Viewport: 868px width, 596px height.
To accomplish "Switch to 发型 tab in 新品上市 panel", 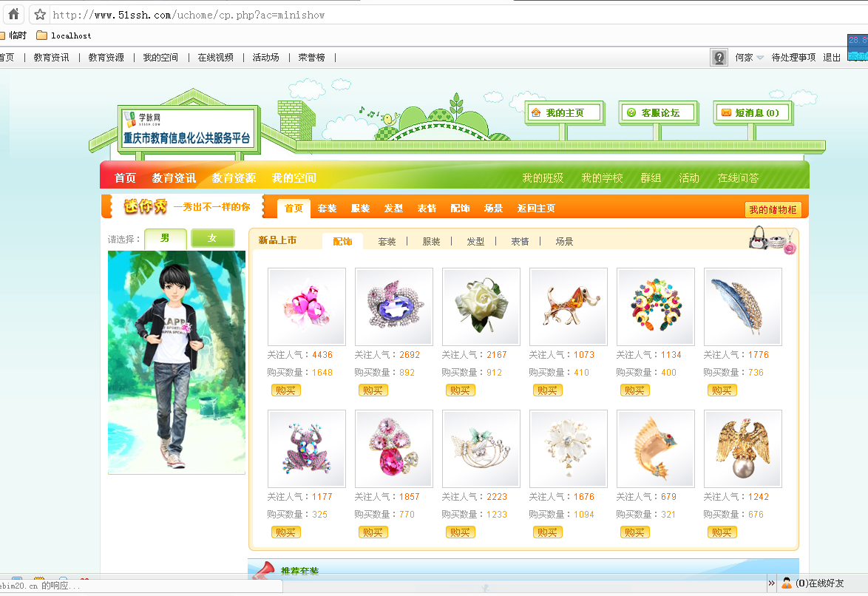I will pos(475,242).
